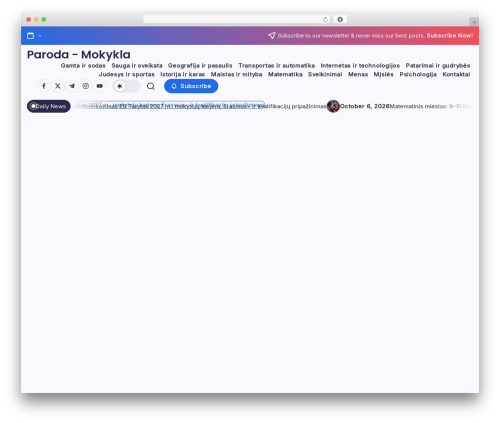Toggle the light/dark mode switch
This screenshot has height=423, width=500.
pyautogui.click(x=127, y=86)
